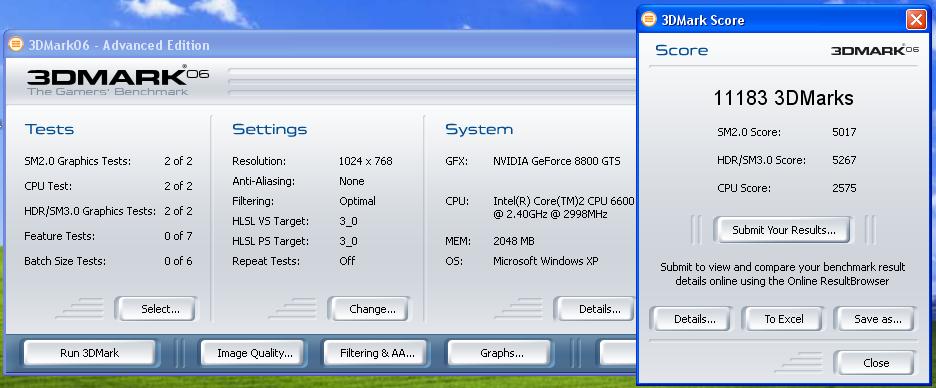Click the SM2.0 Graphics Tests label

(78, 161)
